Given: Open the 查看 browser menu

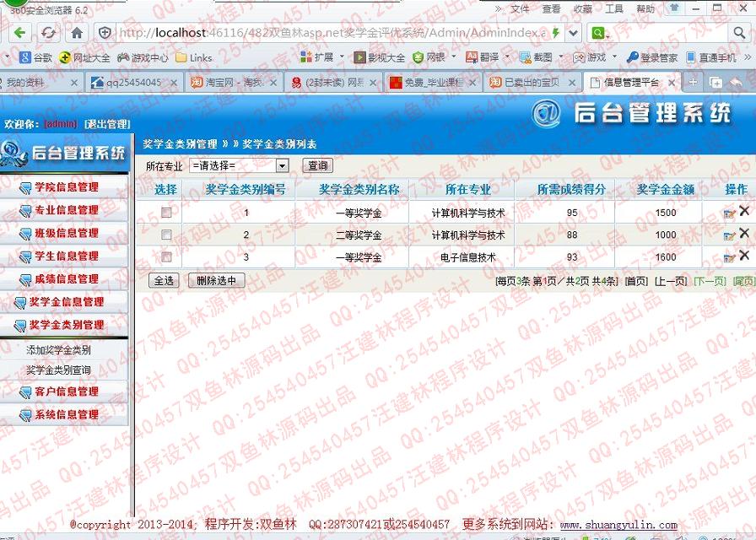Looking at the screenshot, I should tap(551, 8).
